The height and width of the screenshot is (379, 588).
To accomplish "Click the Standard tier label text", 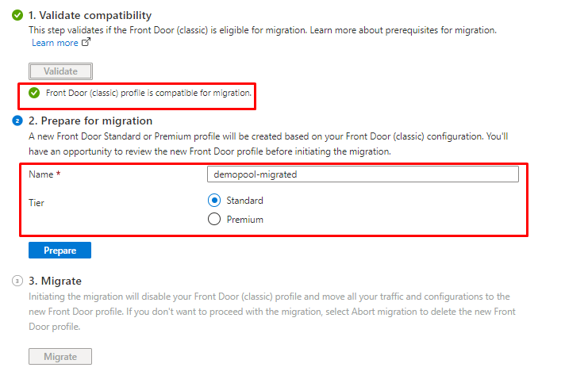I will 244,201.
